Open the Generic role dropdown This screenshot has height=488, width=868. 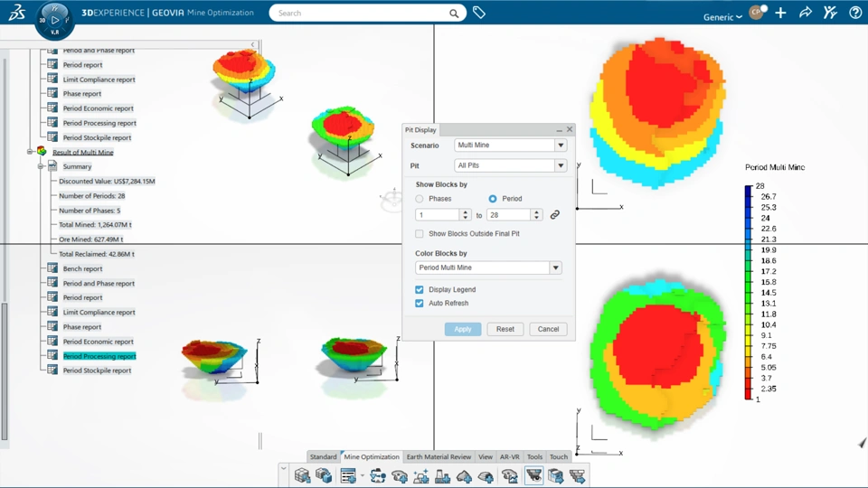click(722, 17)
